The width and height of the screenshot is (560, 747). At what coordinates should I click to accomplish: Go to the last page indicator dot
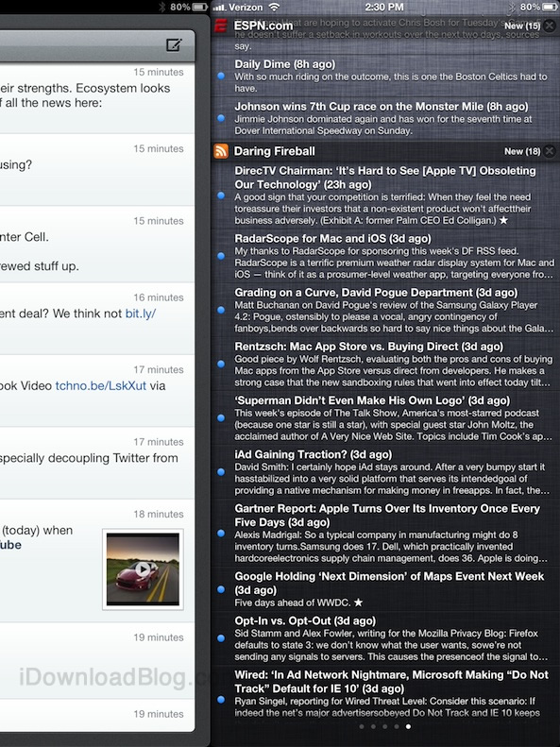click(x=408, y=726)
